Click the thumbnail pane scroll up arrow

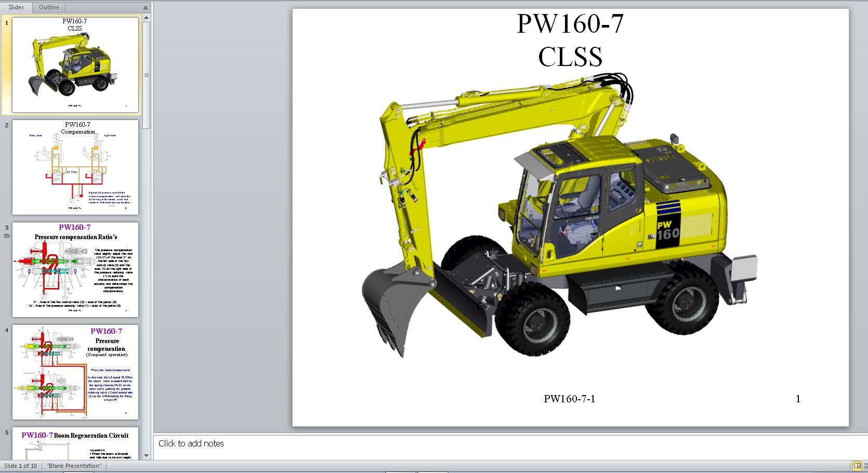[146, 18]
